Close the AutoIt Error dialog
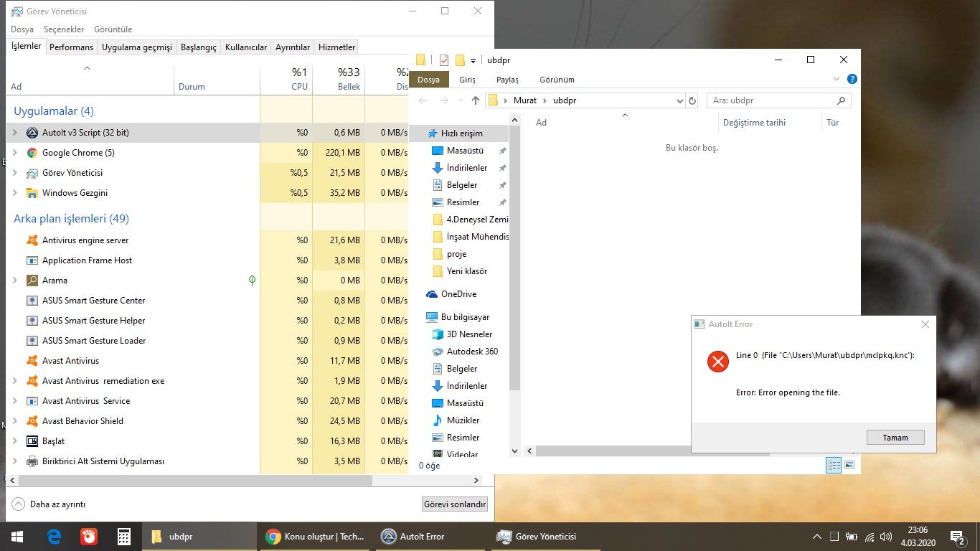 (x=925, y=324)
